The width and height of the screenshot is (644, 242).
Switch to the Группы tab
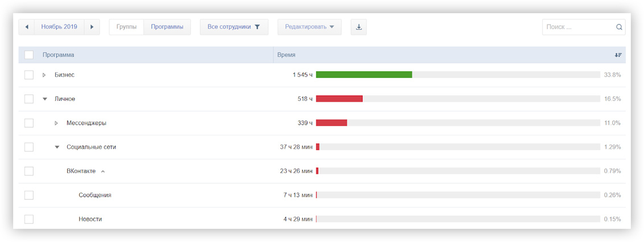[x=126, y=27]
